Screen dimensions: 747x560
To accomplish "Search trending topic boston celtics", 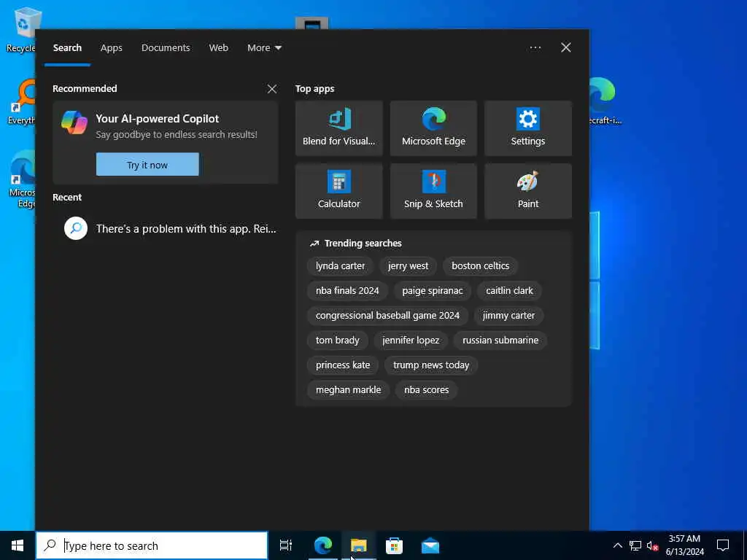I will click(x=480, y=265).
